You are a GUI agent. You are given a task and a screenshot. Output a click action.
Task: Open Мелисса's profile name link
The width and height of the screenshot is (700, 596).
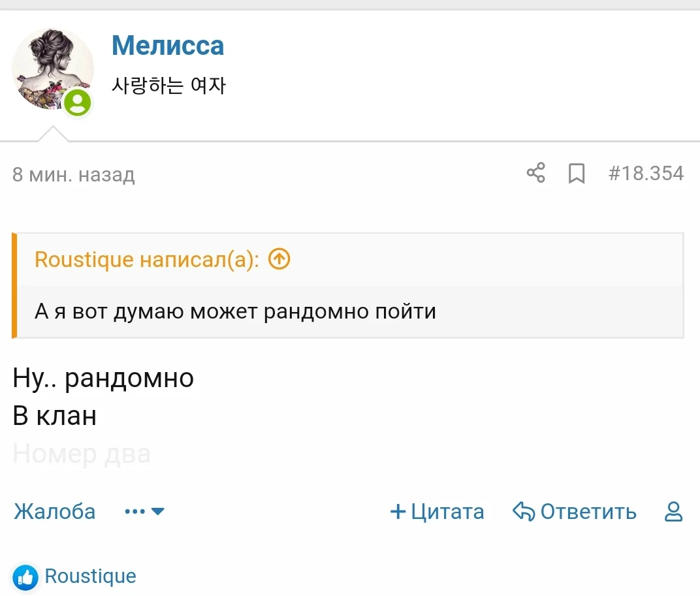[x=168, y=46]
